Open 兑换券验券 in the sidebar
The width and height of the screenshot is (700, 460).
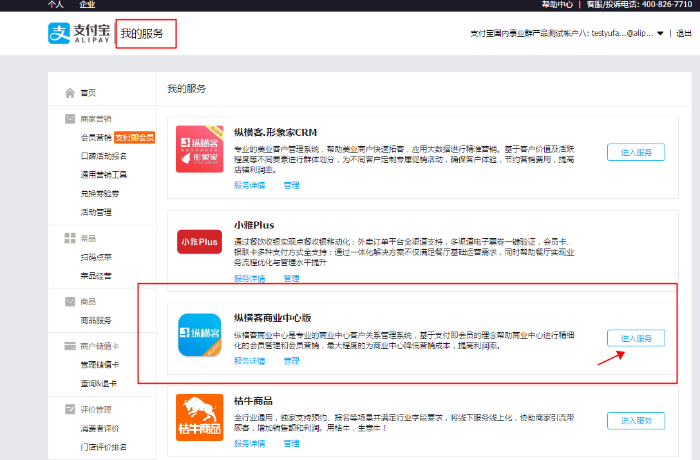100,193
